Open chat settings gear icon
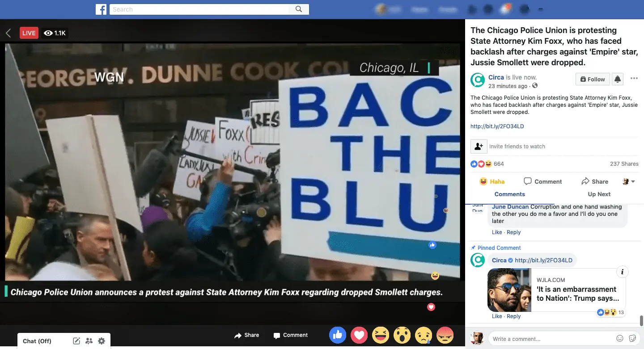 (x=102, y=341)
